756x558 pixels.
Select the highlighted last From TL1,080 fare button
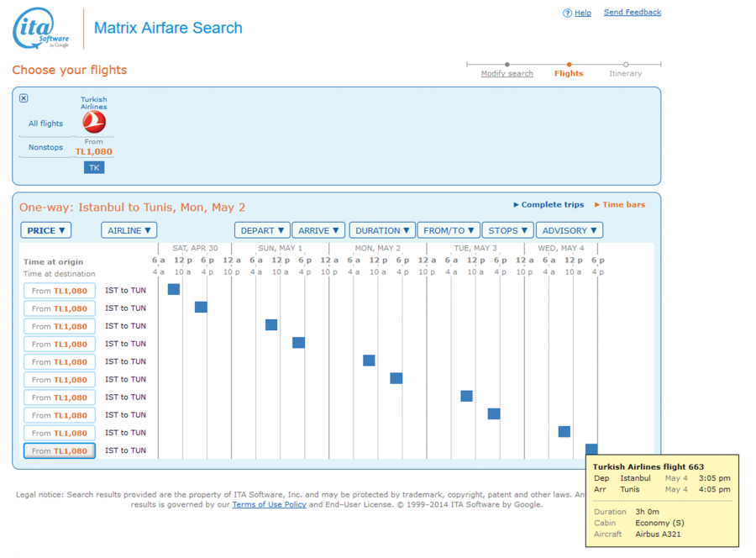coord(60,451)
